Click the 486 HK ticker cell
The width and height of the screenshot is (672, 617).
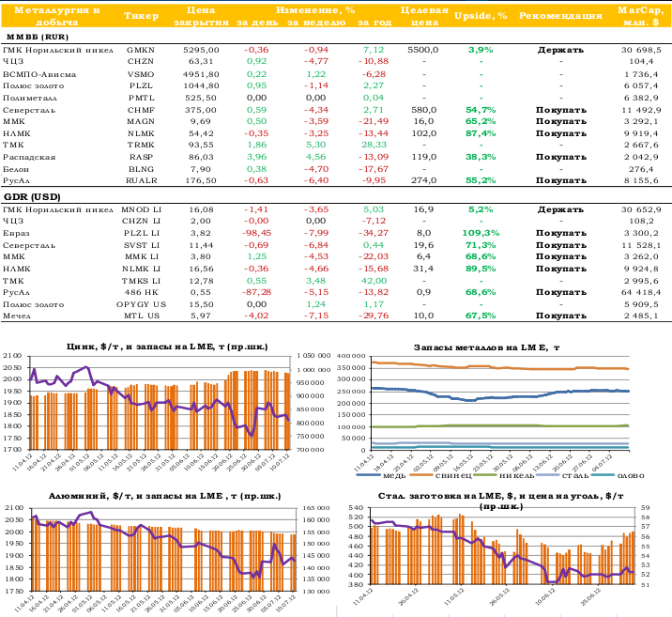141,292
